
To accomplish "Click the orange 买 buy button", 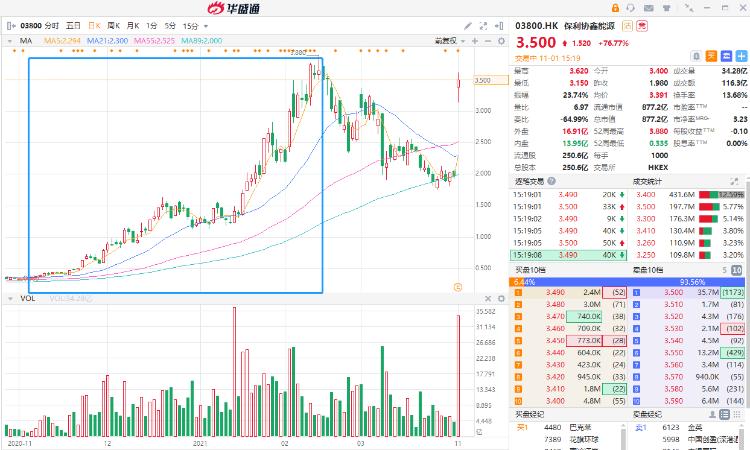I will pyautogui.click(x=711, y=56).
